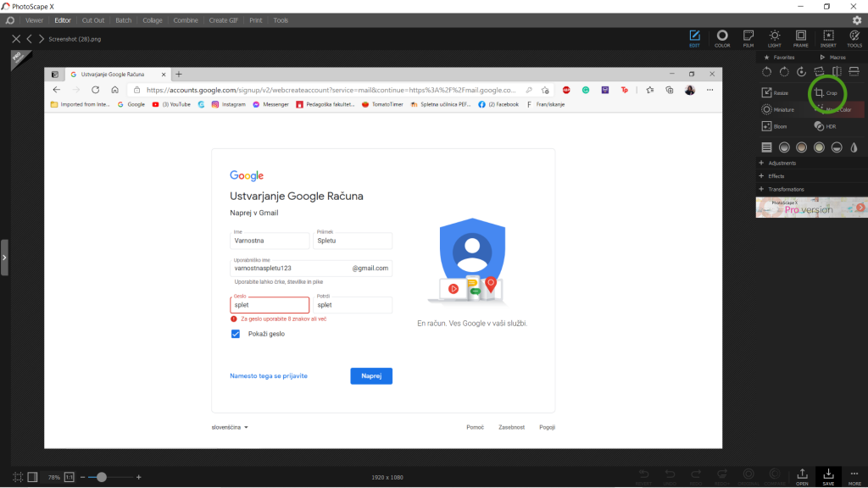Open the Favorites section
Screen dimensions: 868x488
[x=780, y=58]
